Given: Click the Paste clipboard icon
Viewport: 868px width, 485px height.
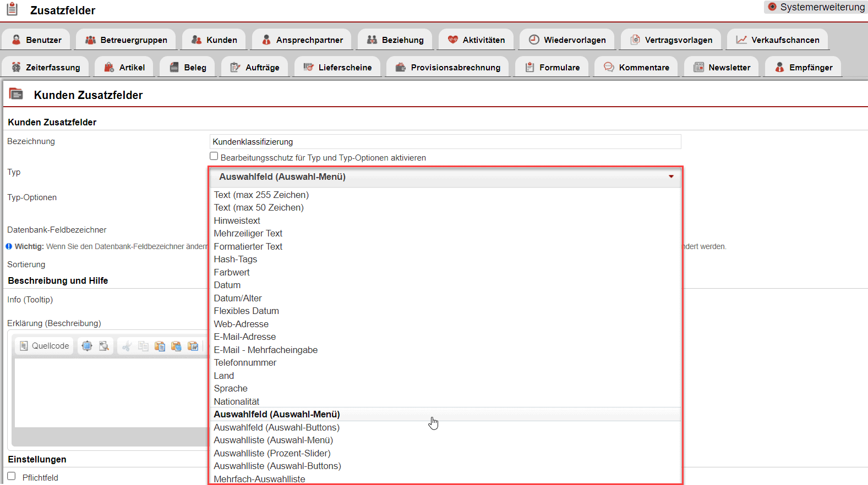Looking at the screenshot, I should 160,346.
